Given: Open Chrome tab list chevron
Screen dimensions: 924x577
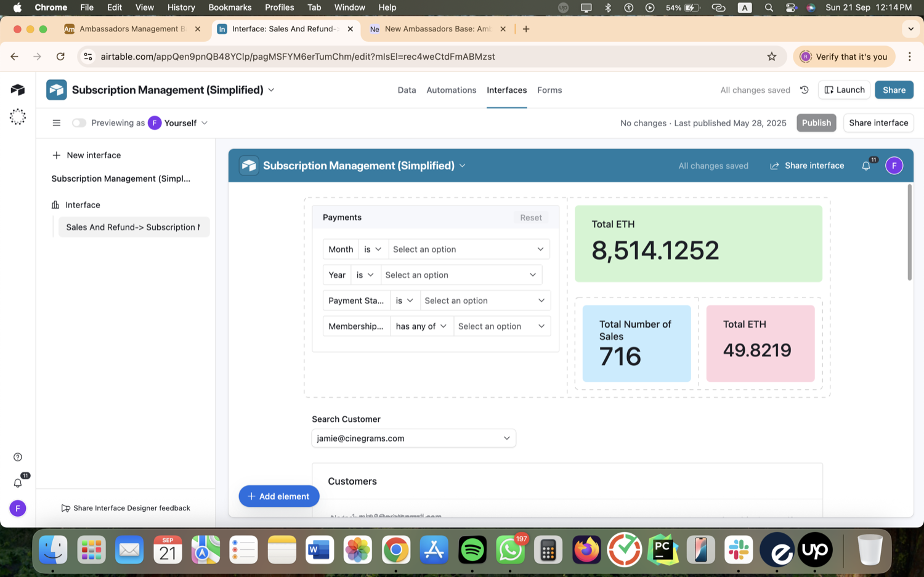Looking at the screenshot, I should (x=910, y=29).
